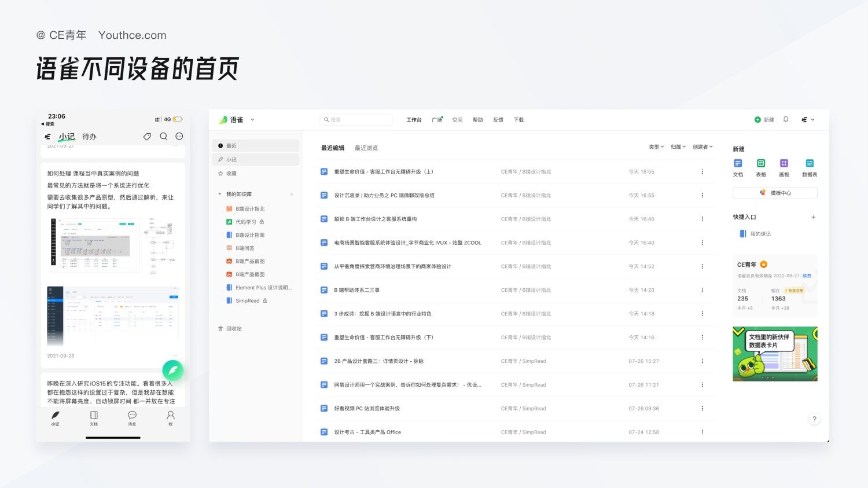Open the 工作台 menu item
The width and height of the screenshot is (868, 488).
coord(414,120)
